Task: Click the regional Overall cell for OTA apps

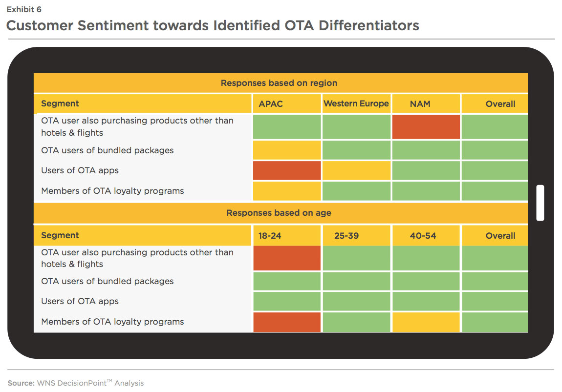Action: click(x=495, y=170)
